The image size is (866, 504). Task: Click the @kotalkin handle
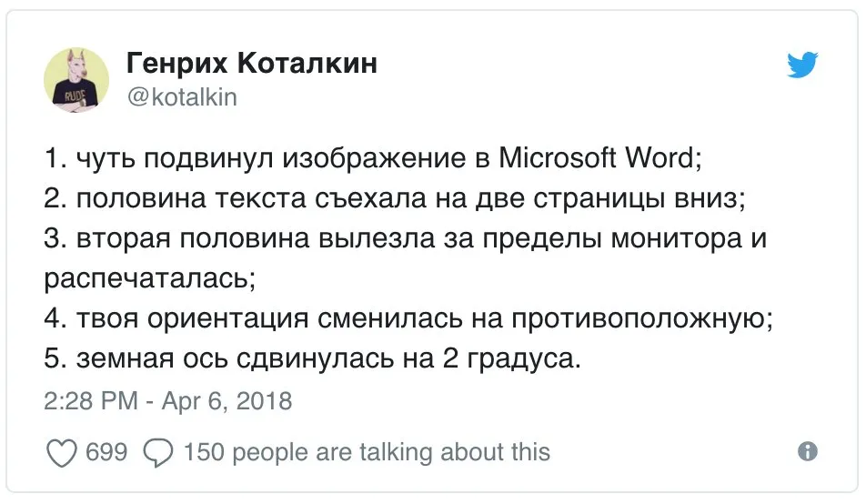click(x=182, y=97)
